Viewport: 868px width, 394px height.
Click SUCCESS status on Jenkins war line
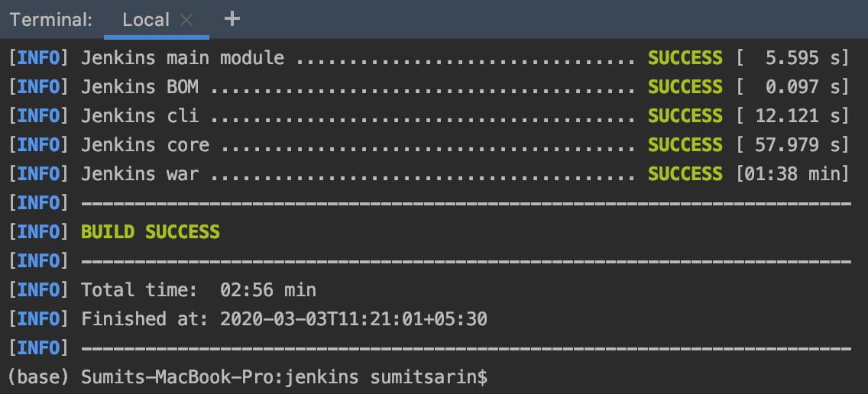pos(685,174)
